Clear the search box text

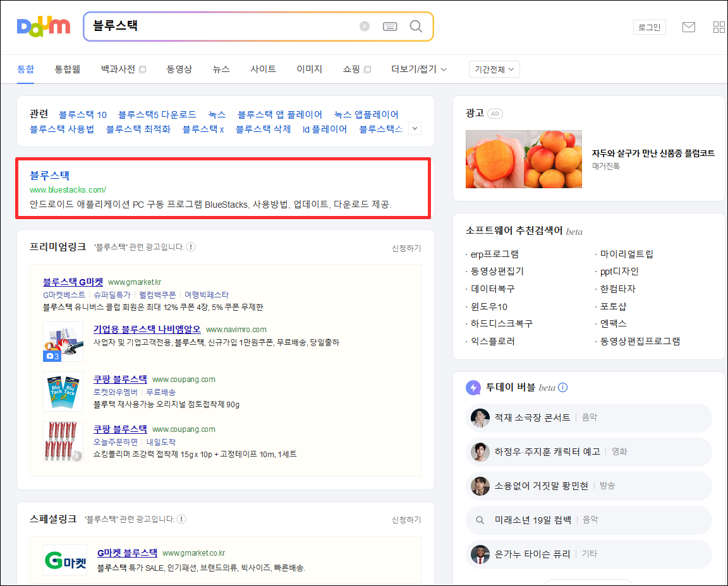365,27
